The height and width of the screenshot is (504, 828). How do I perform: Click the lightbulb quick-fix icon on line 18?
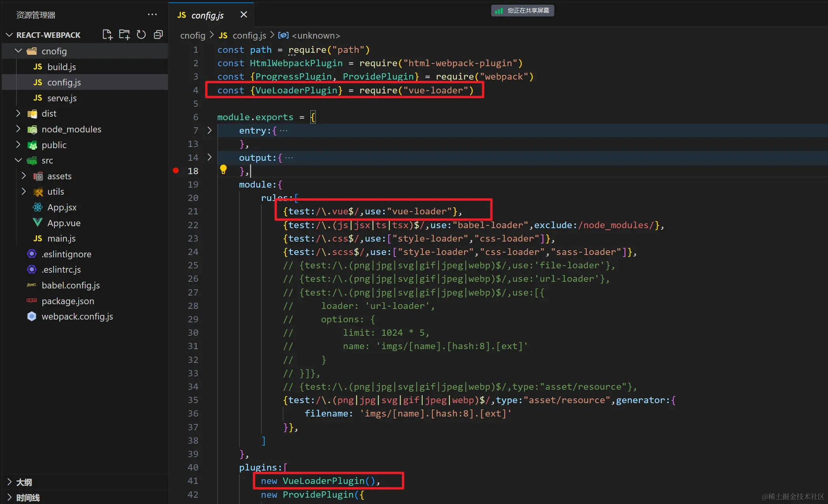point(223,170)
